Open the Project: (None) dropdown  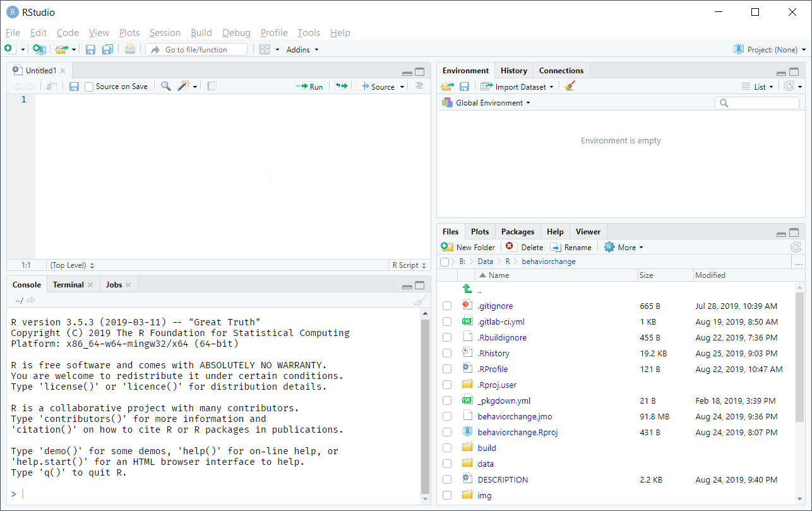(770, 49)
